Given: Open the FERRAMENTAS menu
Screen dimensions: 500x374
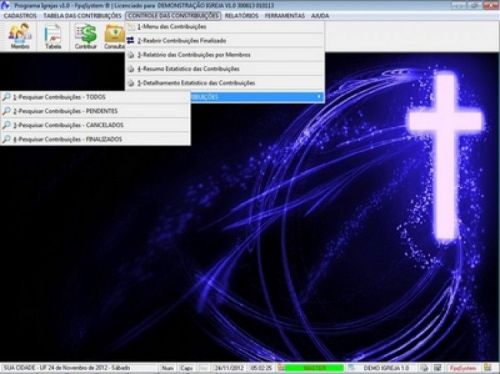Looking at the screenshot, I should (x=285, y=16).
